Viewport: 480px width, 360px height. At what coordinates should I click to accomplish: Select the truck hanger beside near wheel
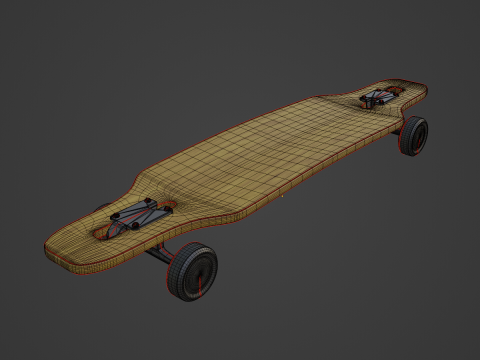coord(159,253)
